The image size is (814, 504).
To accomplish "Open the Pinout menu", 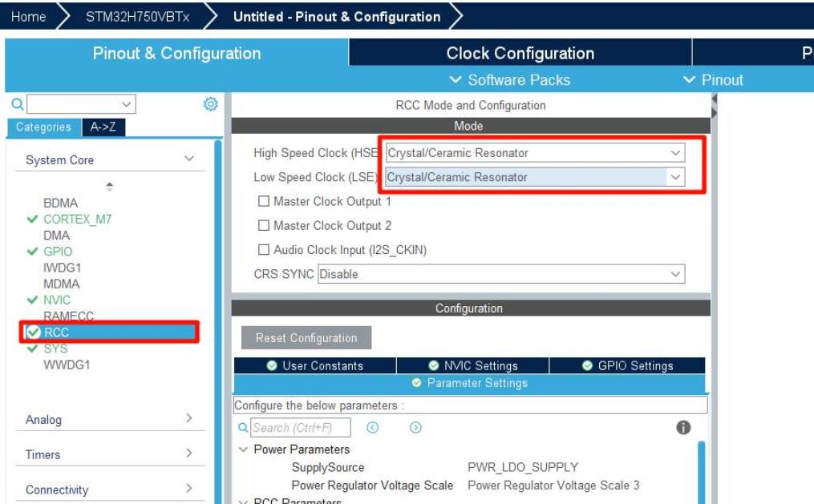I will click(713, 80).
